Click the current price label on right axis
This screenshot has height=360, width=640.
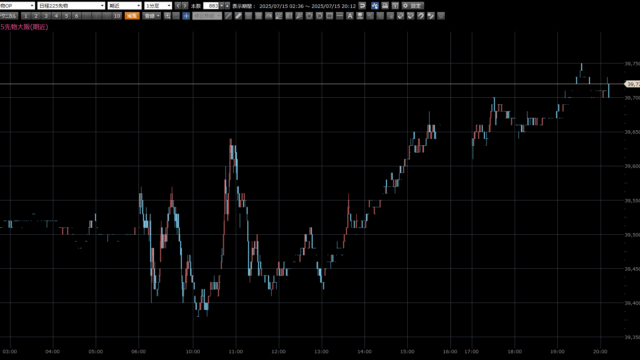click(633, 84)
